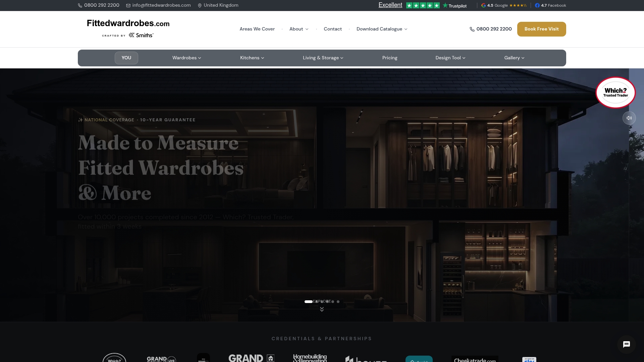Click the Grand Designs Live logo
This screenshot has width=644, height=362.
161,359
